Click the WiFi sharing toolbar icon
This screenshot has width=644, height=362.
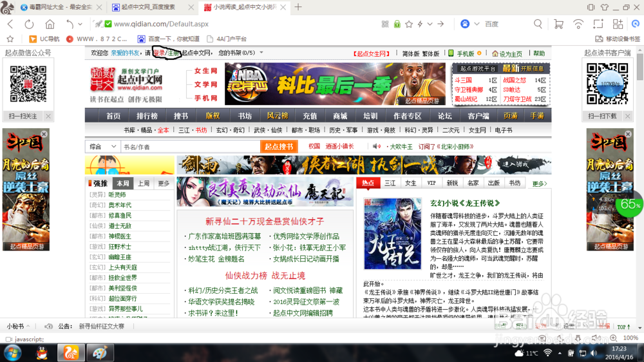point(578,24)
